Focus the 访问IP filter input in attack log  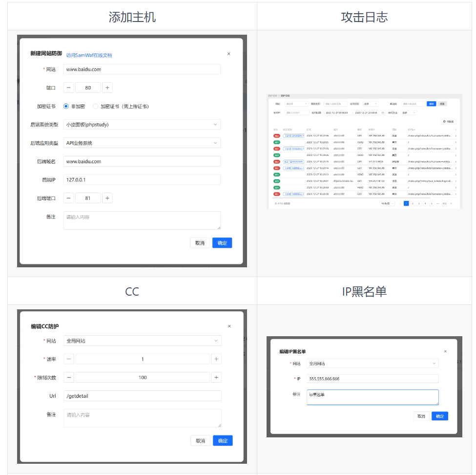(297, 113)
